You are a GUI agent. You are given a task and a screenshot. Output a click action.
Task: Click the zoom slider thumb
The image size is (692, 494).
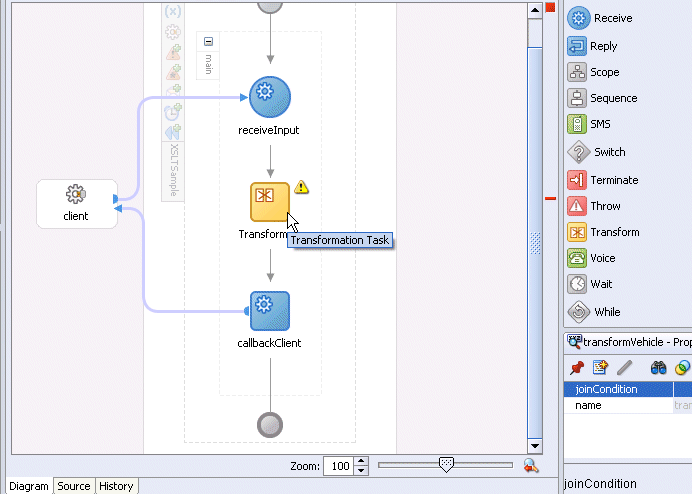pyautogui.click(x=446, y=464)
